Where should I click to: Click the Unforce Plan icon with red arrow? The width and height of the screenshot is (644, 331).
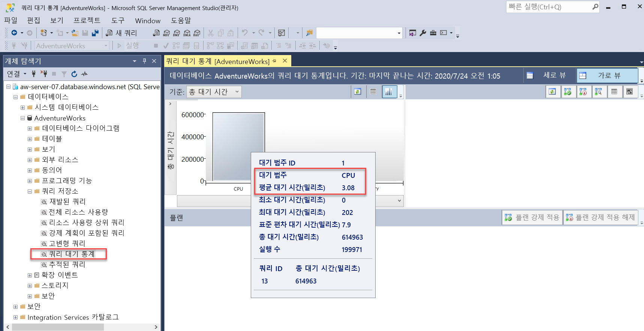pyautogui.click(x=583, y=92)
